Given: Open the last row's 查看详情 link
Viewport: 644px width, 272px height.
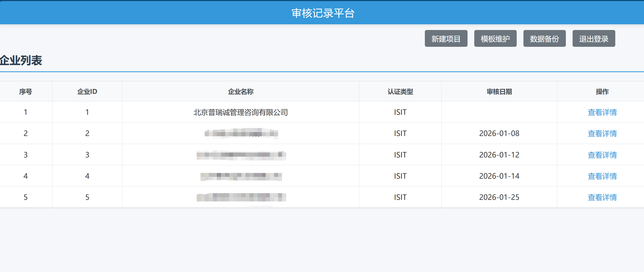Looking at the screenshot, I should 602,197.
